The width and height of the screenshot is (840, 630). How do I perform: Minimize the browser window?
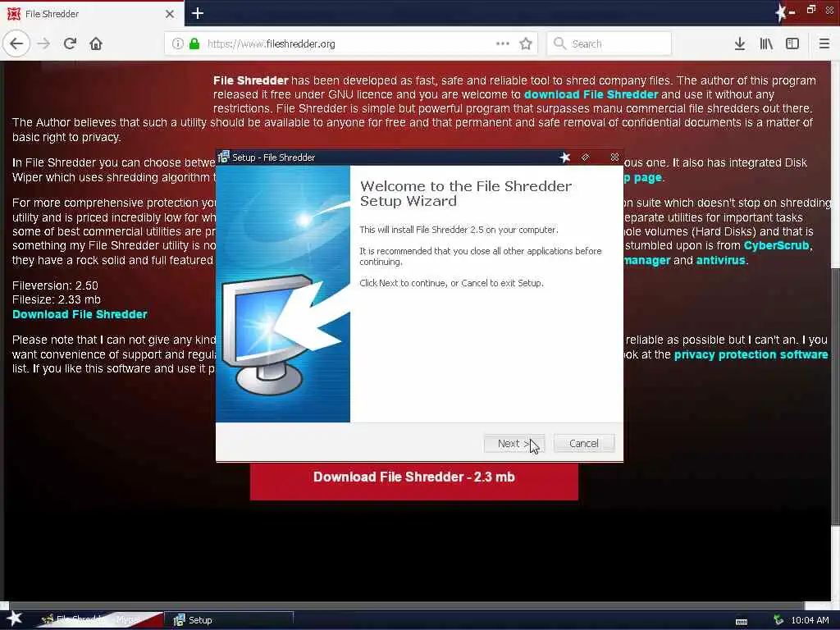pos(792,11)
